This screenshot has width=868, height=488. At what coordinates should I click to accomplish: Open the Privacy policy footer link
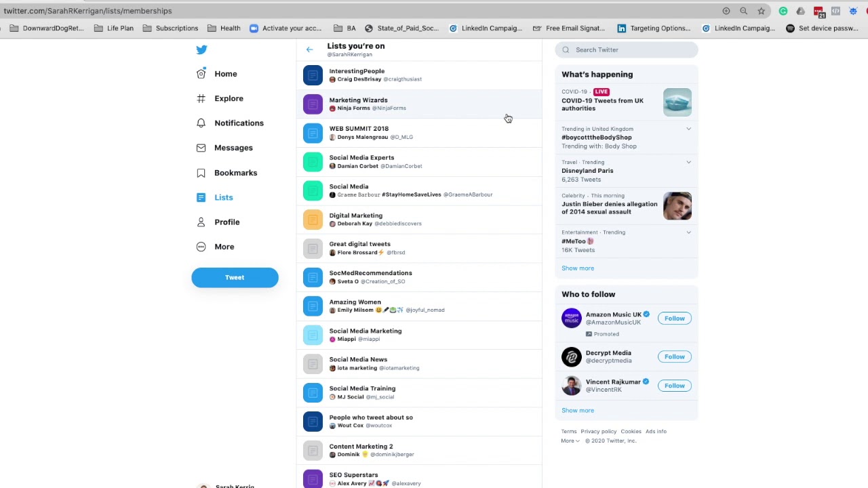click(598, 432)
